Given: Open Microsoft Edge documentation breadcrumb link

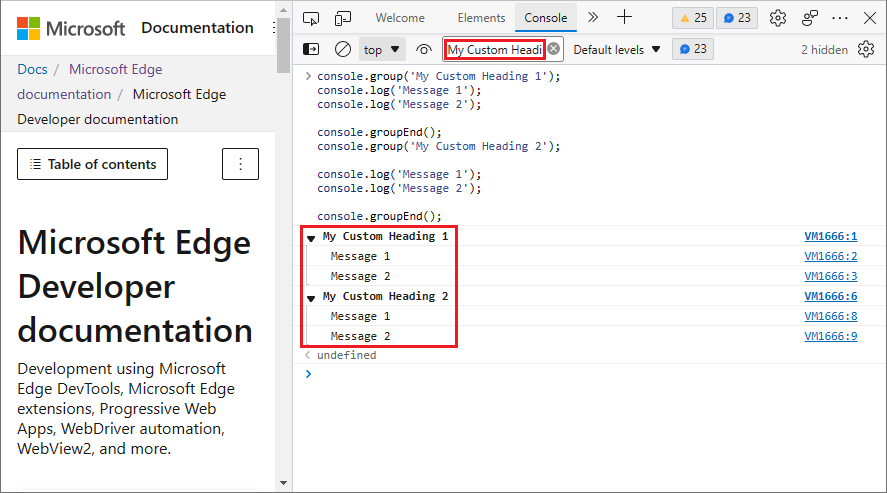Looking at the screenshot, I should (90, 81).
